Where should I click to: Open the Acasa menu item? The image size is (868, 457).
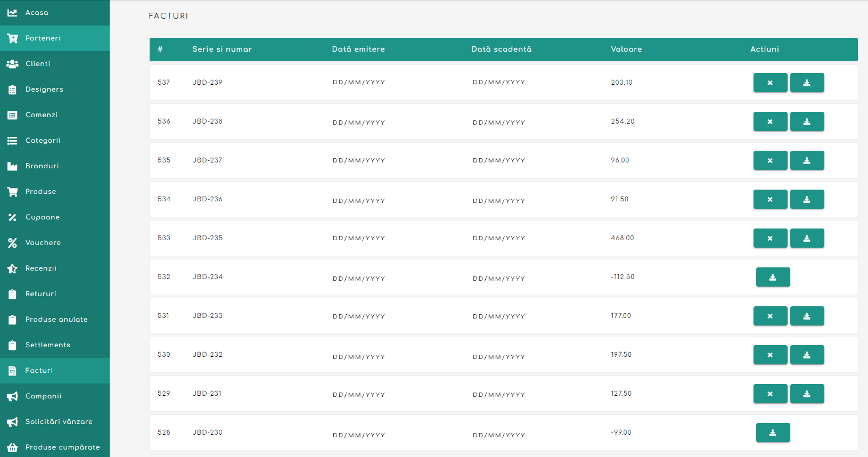37,13
